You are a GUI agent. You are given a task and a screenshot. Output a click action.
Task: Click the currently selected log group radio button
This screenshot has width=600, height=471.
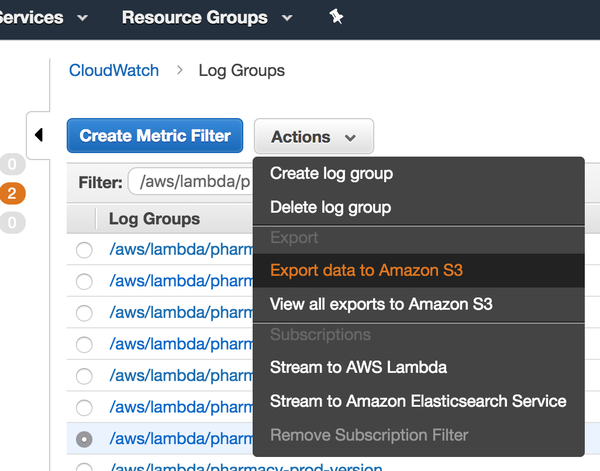(x=84, y=439)
